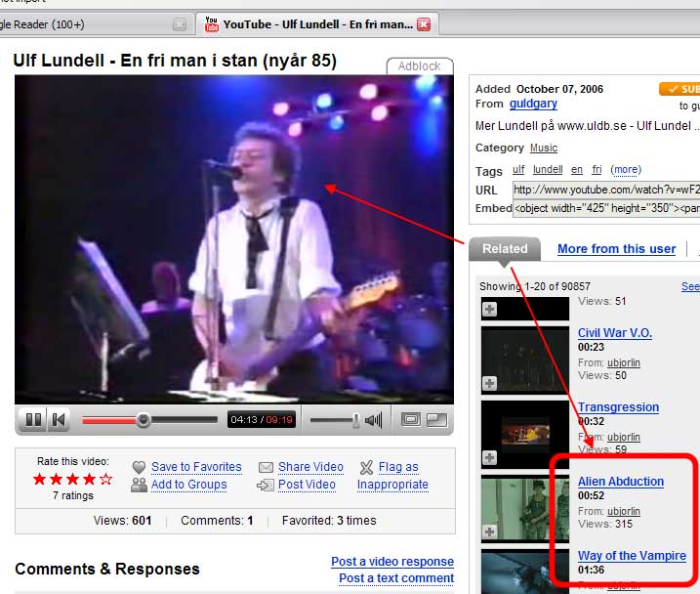Adjust the volume slider handle
This screenshot has width=700, height=594.
355,420
